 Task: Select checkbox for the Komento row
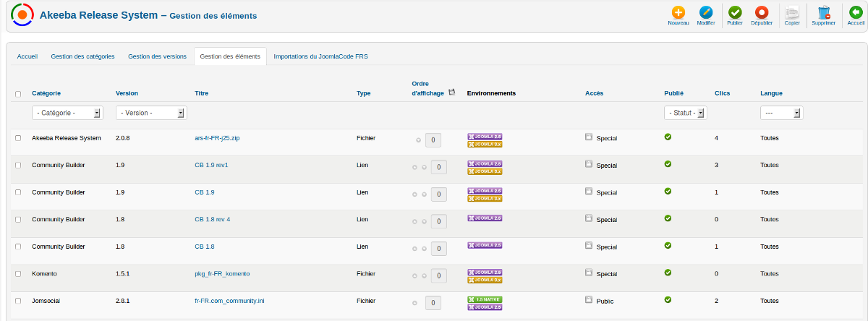(18, 274)
